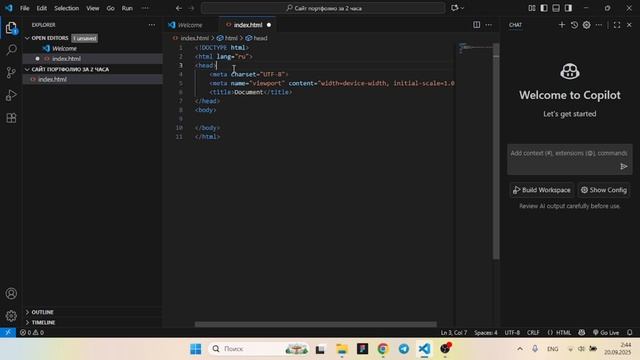640x360 pixels.
Task: Start a new Copilot chat
Action: pos(562,25)
